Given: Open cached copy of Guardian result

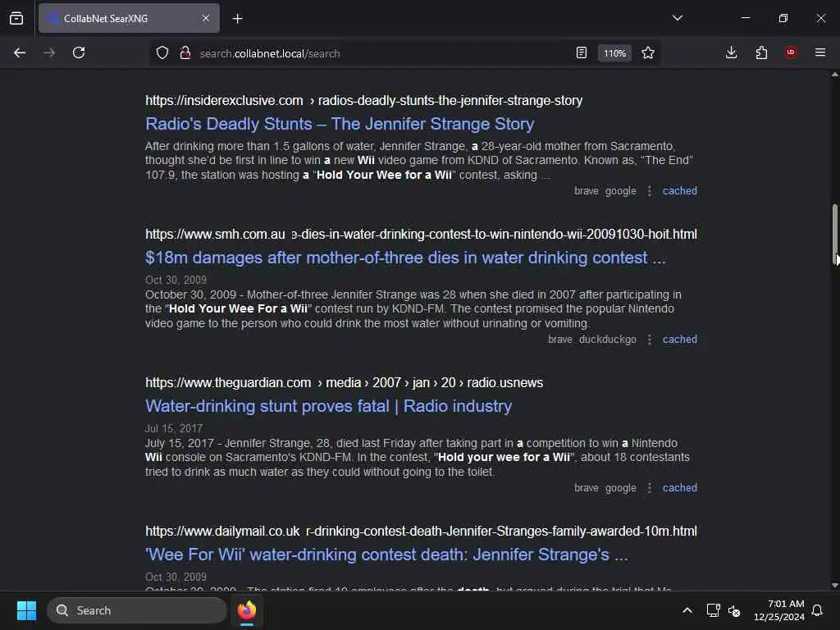Looking at the screenshot, I should (x=680, y=487).
